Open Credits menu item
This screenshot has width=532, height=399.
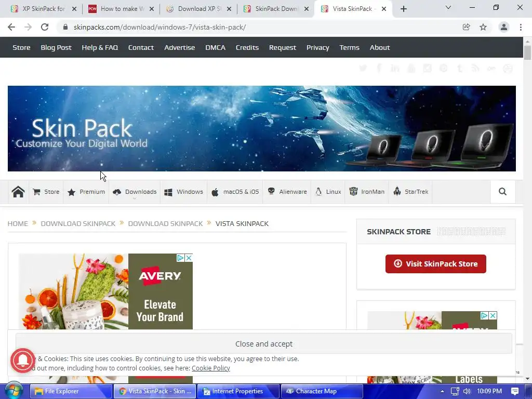(x=247, y=47)
